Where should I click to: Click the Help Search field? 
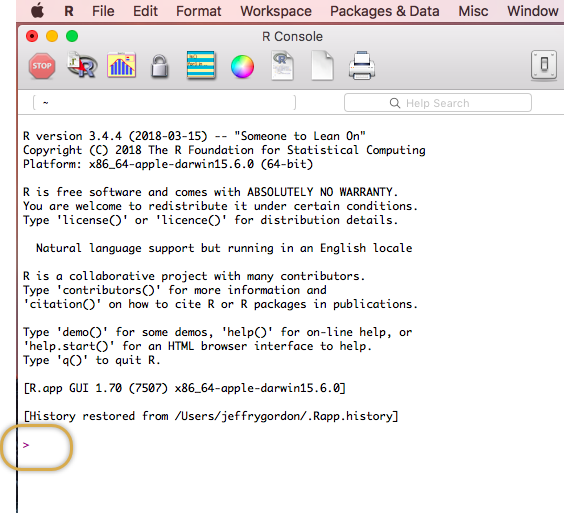[438, 103]
